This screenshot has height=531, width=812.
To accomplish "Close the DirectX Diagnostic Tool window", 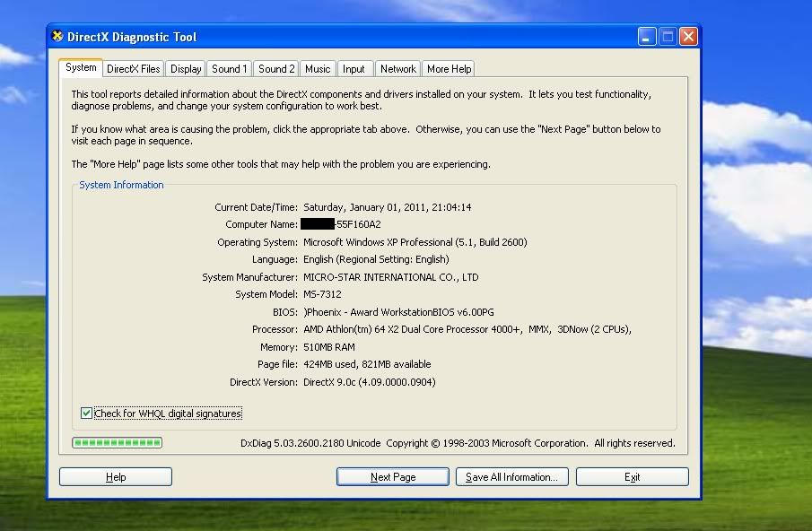I will (x=688, y=37).
